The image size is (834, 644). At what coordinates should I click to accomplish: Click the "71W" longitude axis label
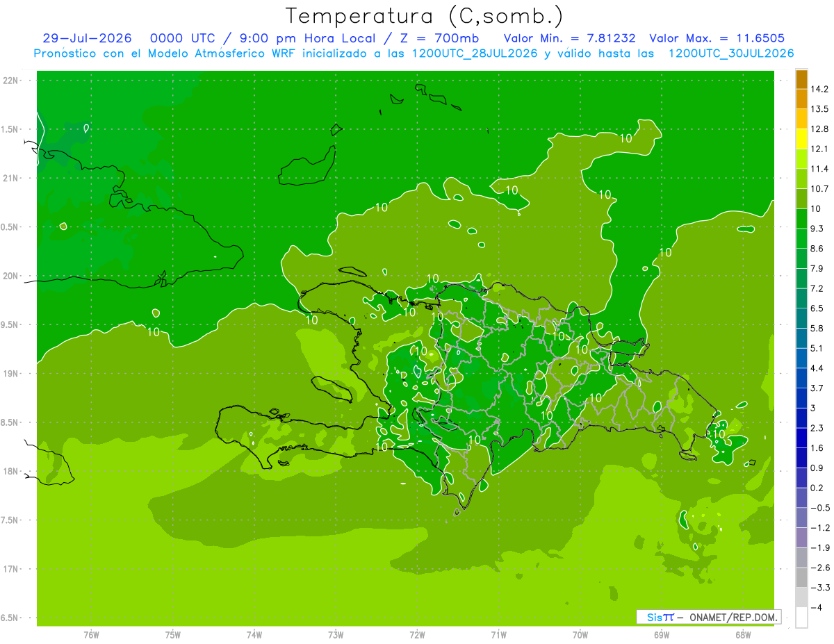tap(498, 635)
